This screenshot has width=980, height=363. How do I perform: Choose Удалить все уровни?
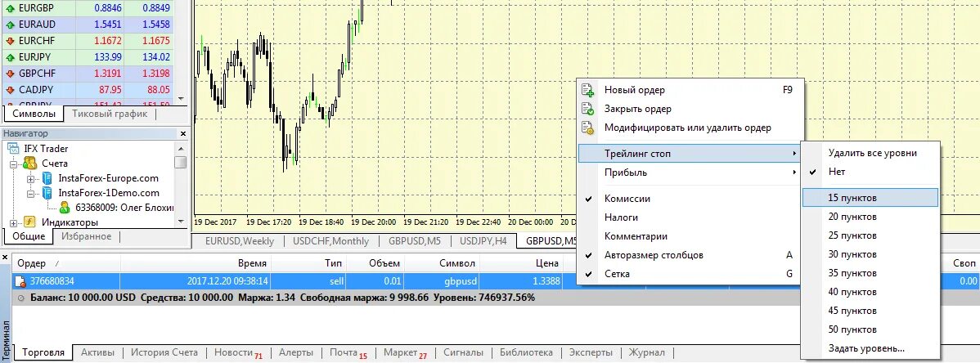point(870,152)
